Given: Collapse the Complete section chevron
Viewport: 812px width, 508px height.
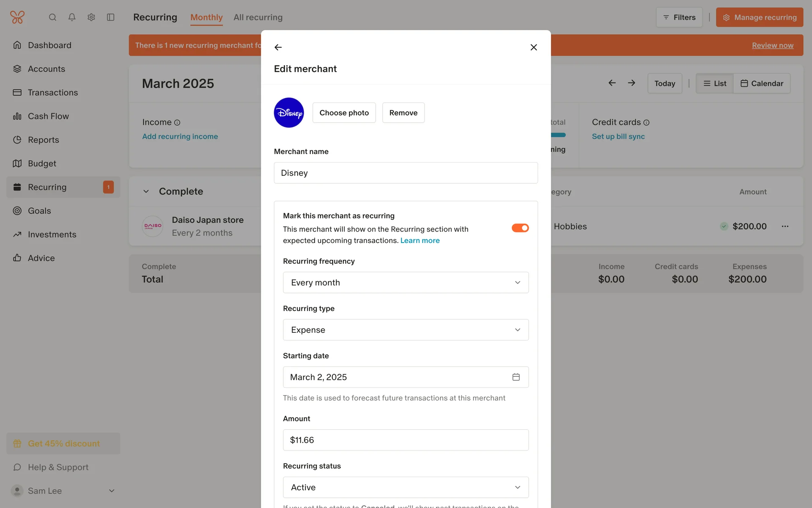Looking at the screenshot, I should [x=146, y=191].
